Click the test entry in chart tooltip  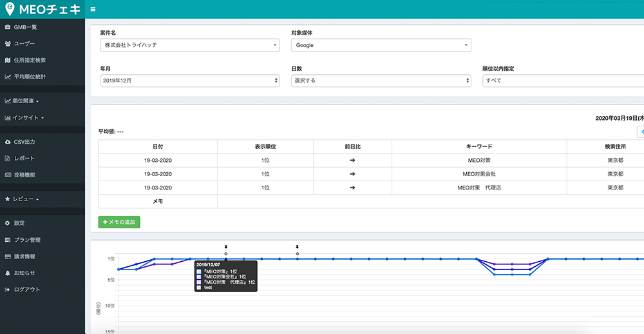click(208, 288)
